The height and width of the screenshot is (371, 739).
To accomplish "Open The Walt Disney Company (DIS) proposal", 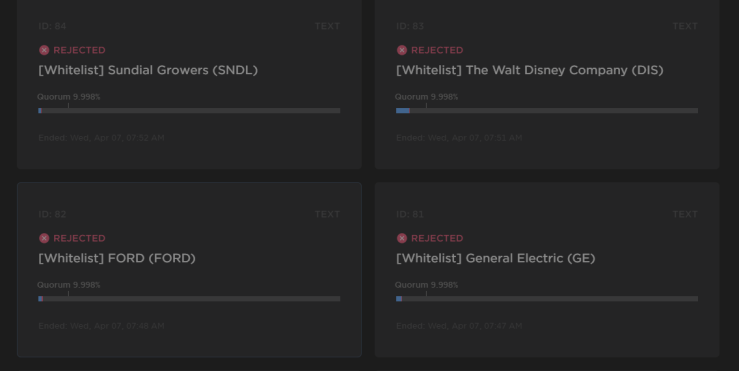I will pyautogui.click(x=530, y=70).
